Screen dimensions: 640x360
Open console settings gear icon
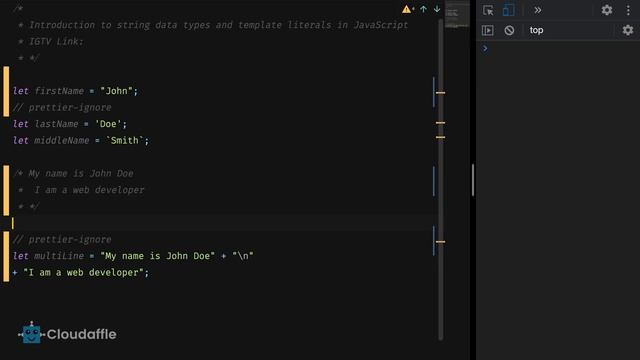pyautogui.click(x=628, y=30)
